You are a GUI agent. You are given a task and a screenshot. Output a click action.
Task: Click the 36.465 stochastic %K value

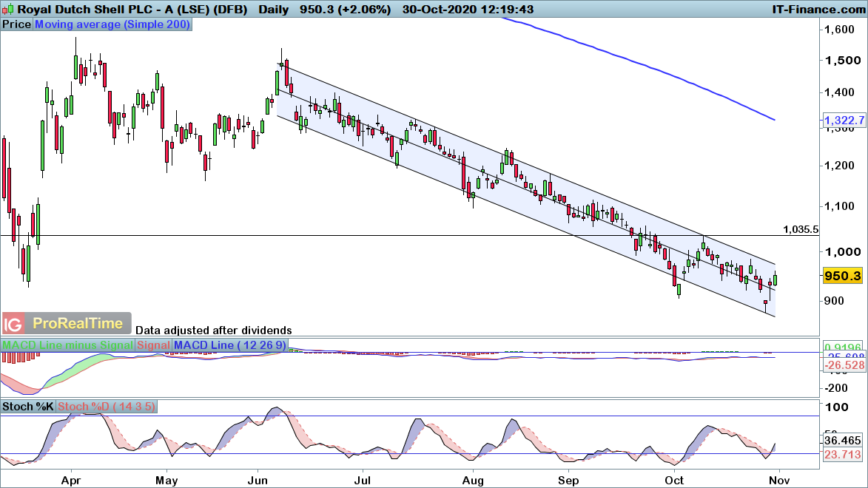pyautogui.click(x=843, y=441)
